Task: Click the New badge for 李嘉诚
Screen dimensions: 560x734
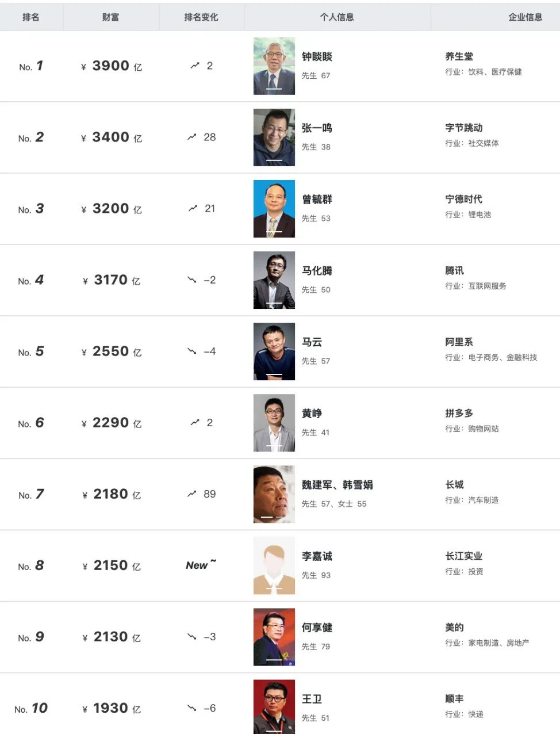Action: click(201, 565)
